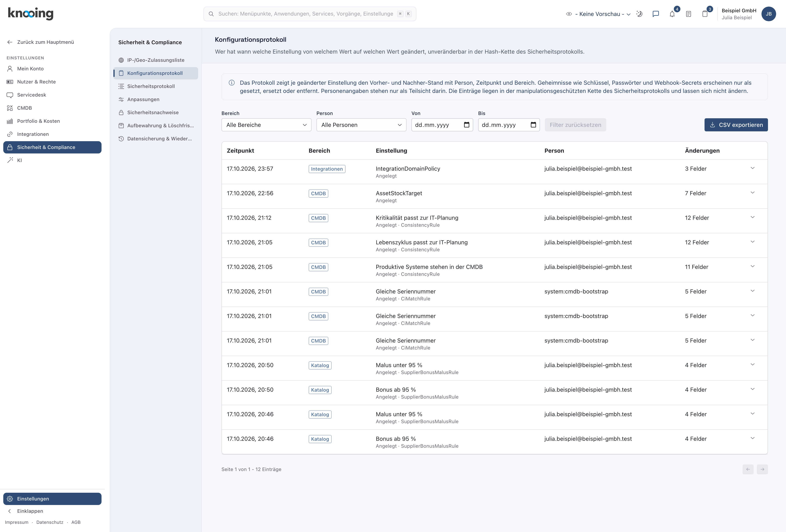
Task: Open the Alle Personen dropdown
Action: pos(361,125)
